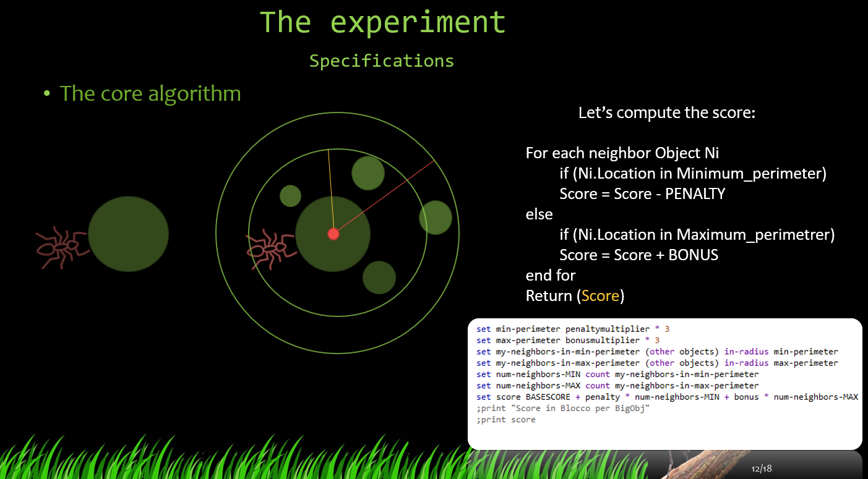Click the red dot at the circles' center
868x479 pixels.
pos(333,234)
